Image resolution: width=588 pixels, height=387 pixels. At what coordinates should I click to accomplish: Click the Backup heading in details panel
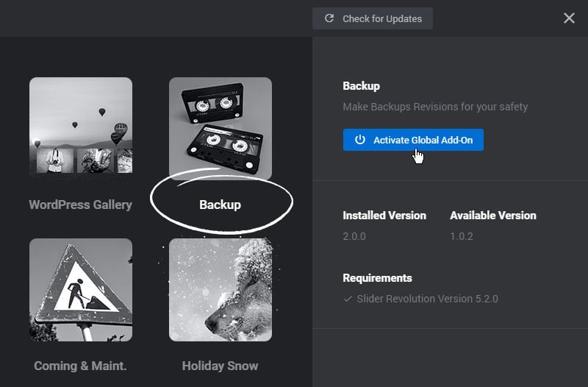(361, 86)
